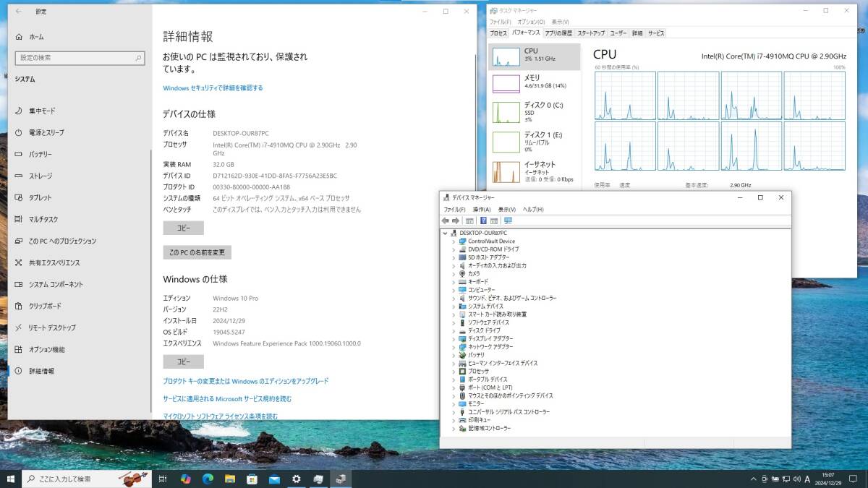This screenshot has width=868, height=488.
Task: Collapse the DESKTOP-OUR87PC root node
Action: click(446, 233)
